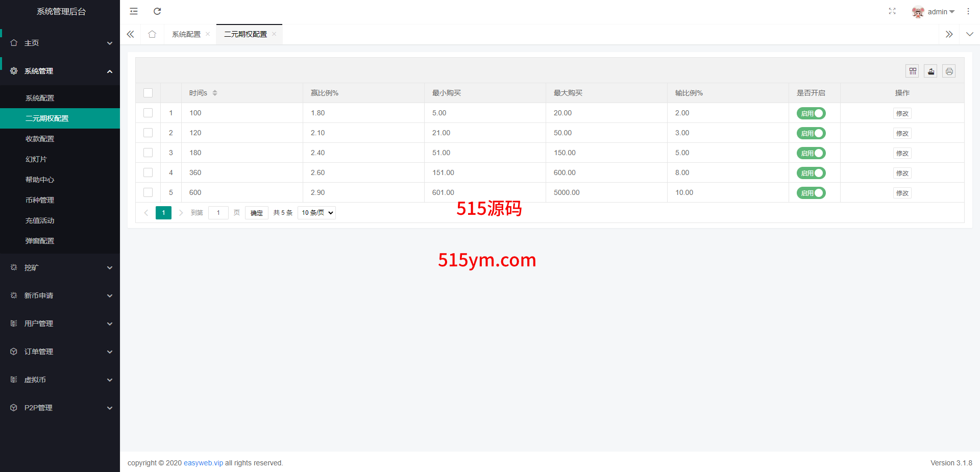Toggle the 启用 switch for row 100
The width and height of the screenshot is (980, 472).
point(811,113)
